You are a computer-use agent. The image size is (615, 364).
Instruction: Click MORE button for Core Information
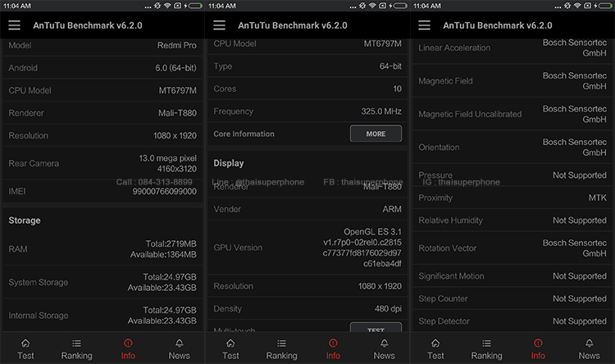376,134
